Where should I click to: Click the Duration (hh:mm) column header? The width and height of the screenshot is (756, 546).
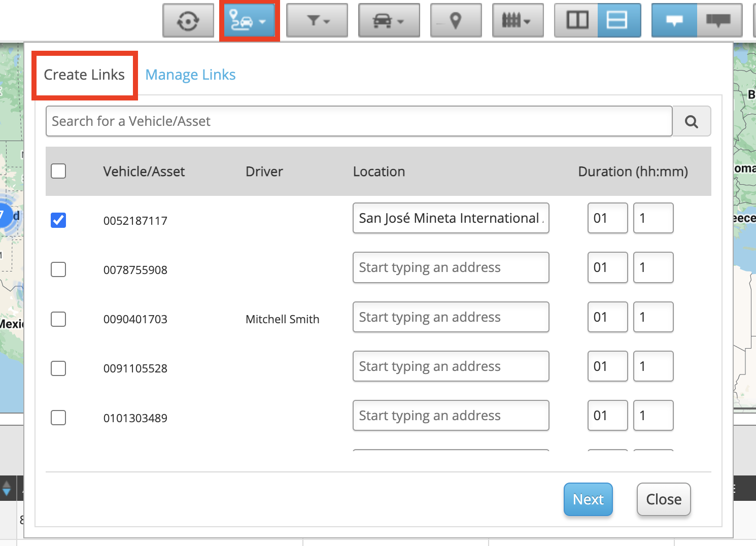[x=633, y=172]
